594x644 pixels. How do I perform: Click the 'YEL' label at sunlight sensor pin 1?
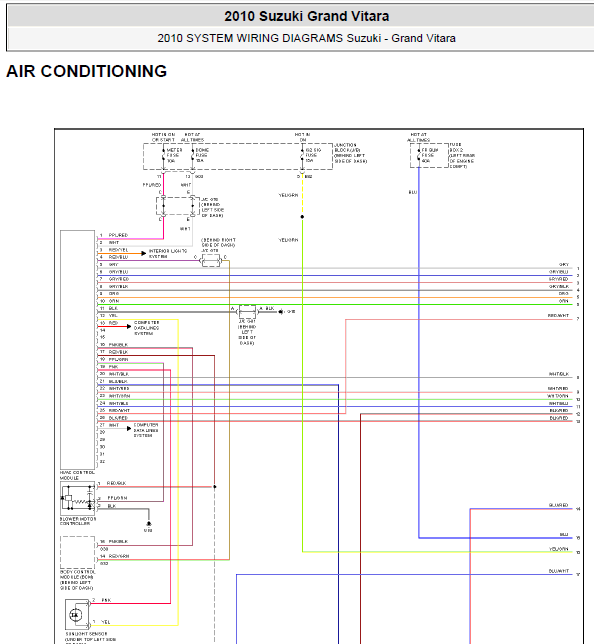106,622
